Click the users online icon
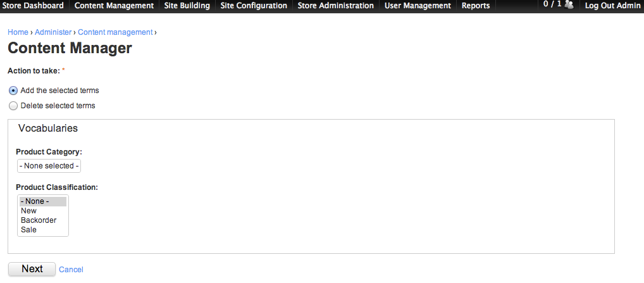The image size is (644, 283). [x=569, y=4]
